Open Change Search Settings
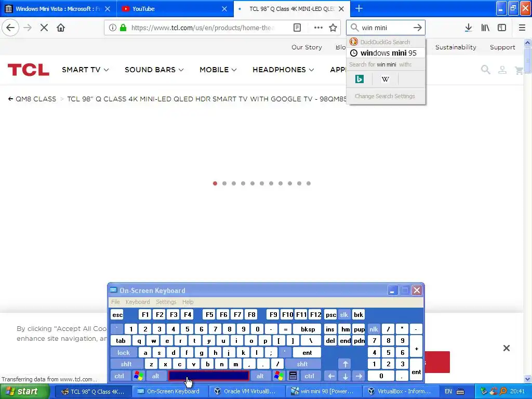Screen dimensions: 532x399 [x=385, y=96]
